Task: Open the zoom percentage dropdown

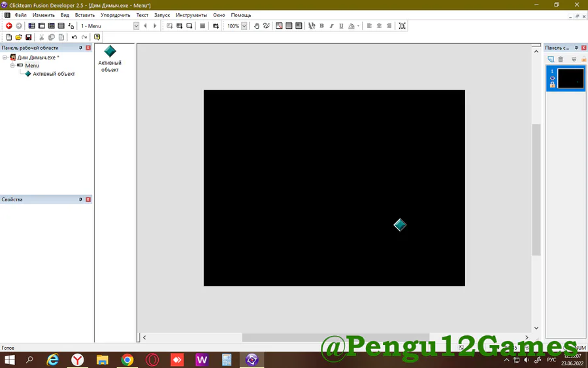Action: click(244, 26)
